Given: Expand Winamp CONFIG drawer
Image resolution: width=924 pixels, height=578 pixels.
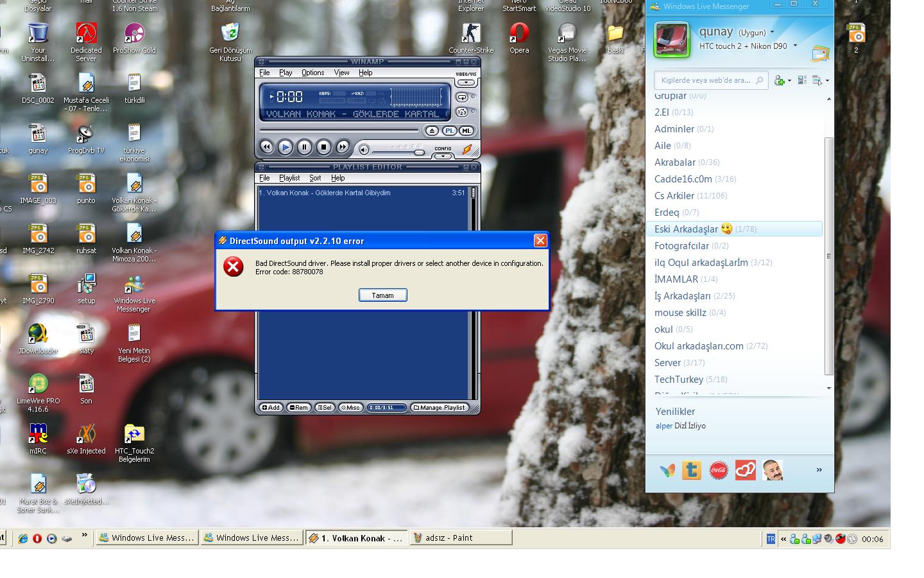Looking at the screenshot, I should point(443,156).
